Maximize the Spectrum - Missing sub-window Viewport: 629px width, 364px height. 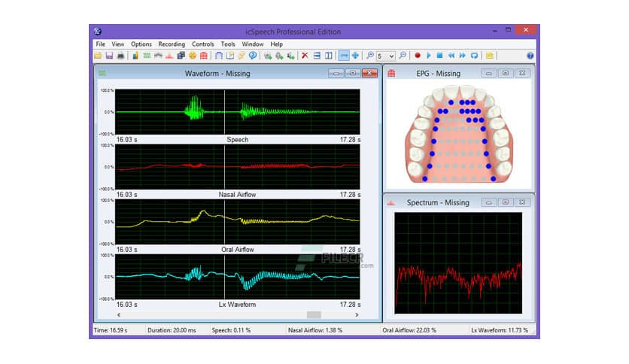pyautogui.click(x=506, y=202)
